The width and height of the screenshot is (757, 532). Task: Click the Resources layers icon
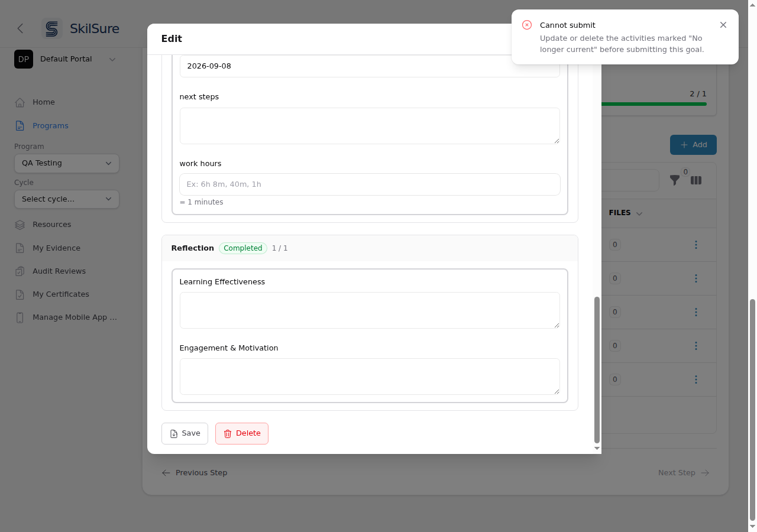20,225
